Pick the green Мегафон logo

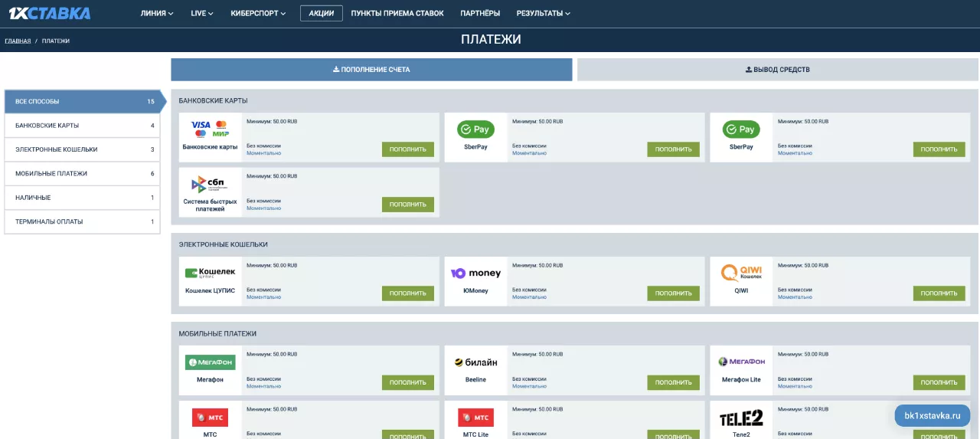coord(211,362)
